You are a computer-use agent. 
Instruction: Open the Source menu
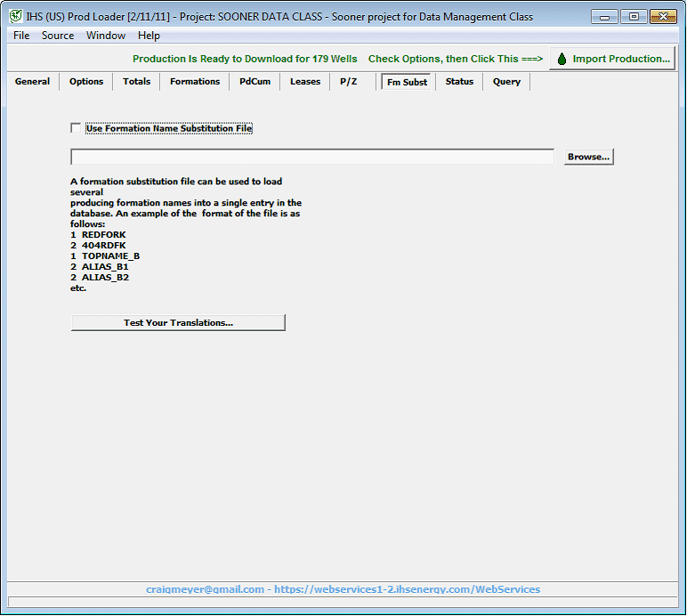pyautogui.click(x=58, y=36)
